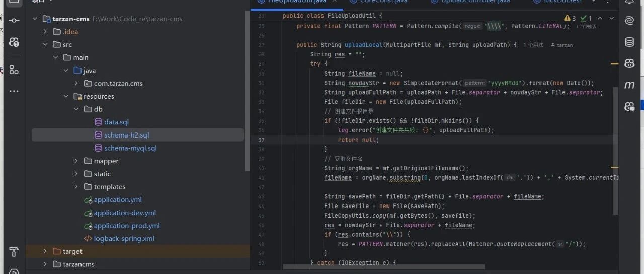644x274 pixels.
Task: Go to next highlighted error arrow
Action: 612,18
